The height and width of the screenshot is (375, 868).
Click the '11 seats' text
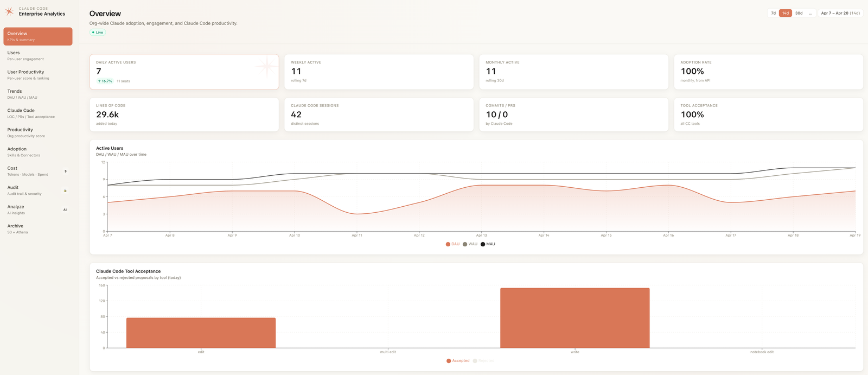tap(123, 81)
